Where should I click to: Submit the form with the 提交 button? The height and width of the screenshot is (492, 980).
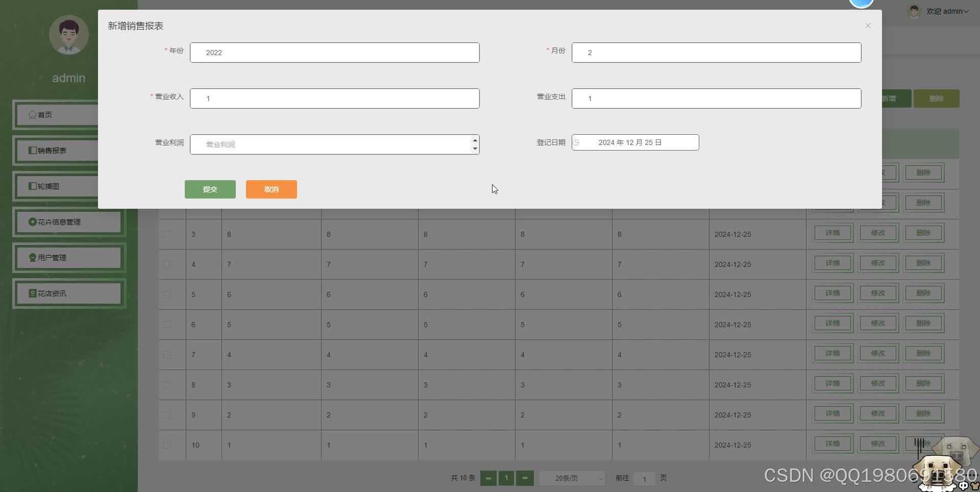pyautogui.click(x=210, y=189)
